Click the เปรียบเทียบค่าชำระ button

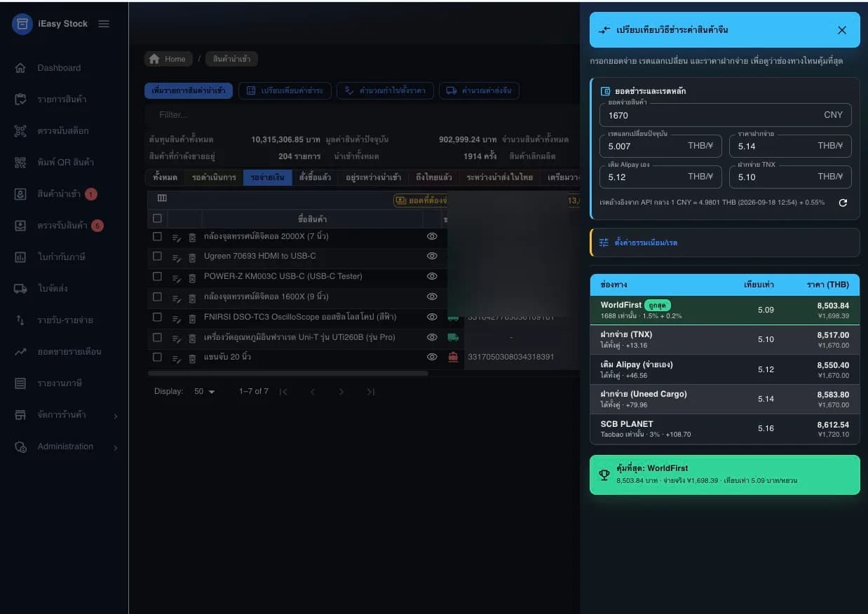point(285,91)
